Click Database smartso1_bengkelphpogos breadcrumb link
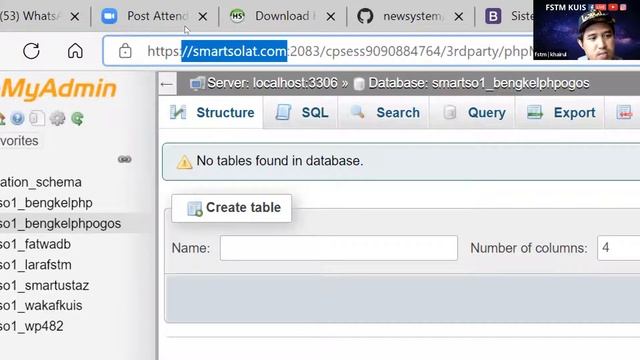The image size is (640, 360). pos(479,83)
